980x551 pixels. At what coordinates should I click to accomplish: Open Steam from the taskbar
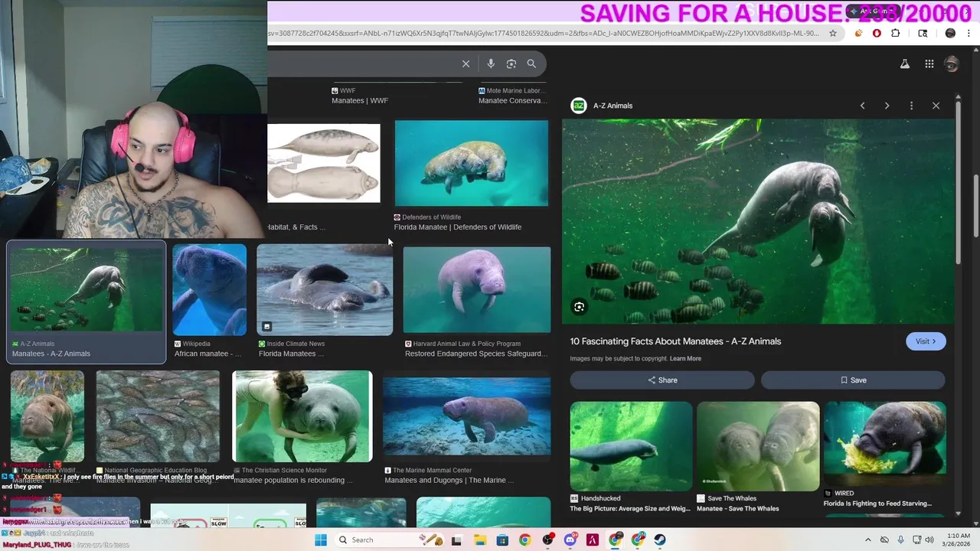[661, 540]
